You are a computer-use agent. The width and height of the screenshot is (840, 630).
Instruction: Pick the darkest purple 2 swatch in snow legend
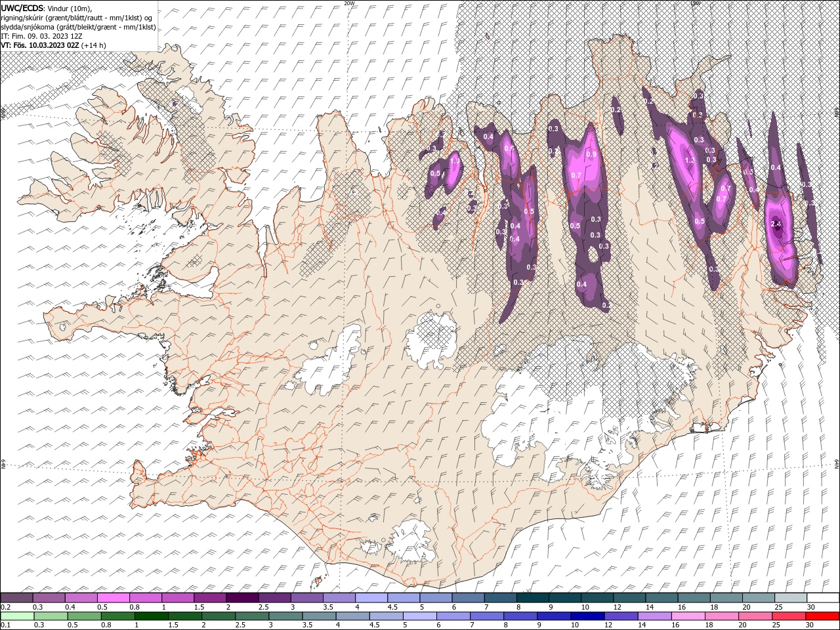(241, 598)
